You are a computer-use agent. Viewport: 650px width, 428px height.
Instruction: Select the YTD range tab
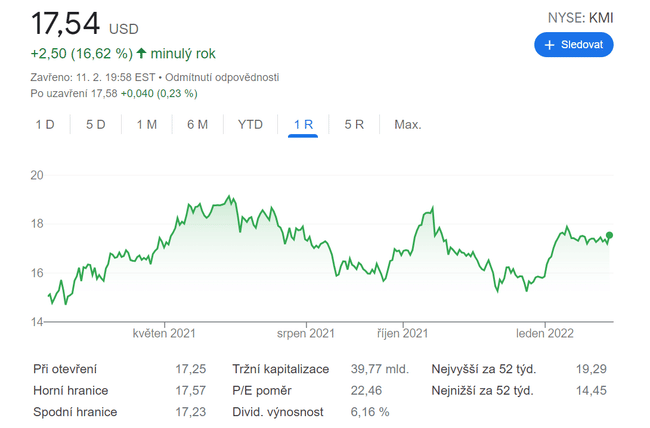[250, 124]
